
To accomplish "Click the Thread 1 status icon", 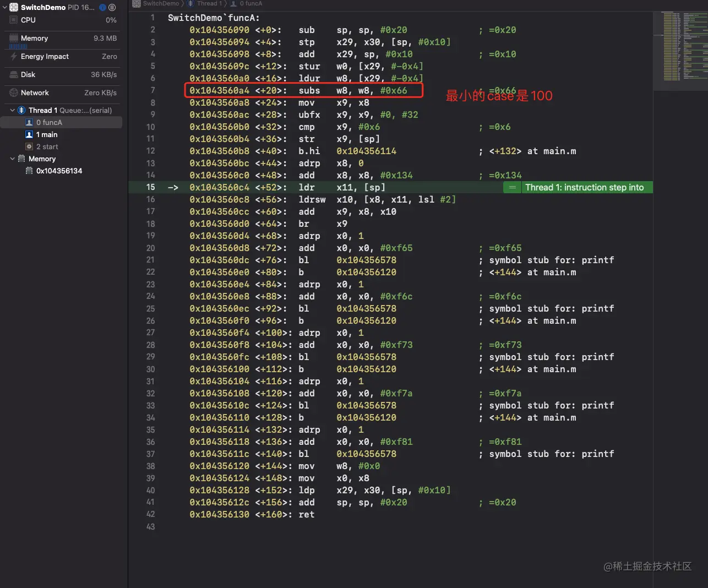I will tap(21, 110).
